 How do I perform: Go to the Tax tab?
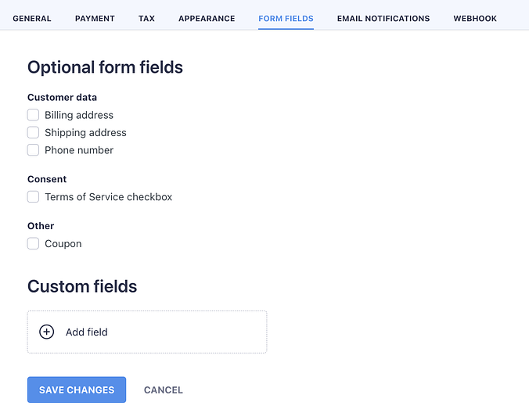pyautogui.click(x=146, y=19)
